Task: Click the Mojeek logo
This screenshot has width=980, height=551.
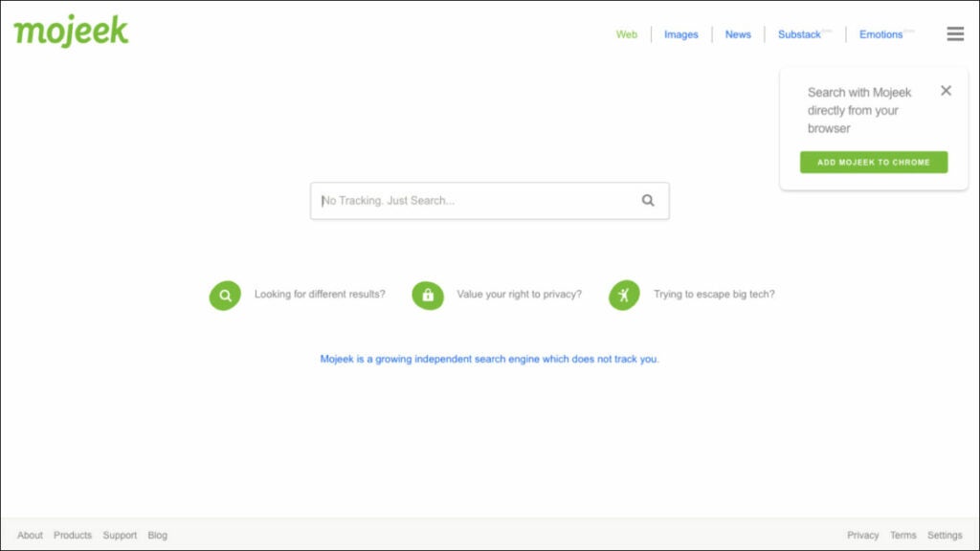Action: tap(71, 31)
